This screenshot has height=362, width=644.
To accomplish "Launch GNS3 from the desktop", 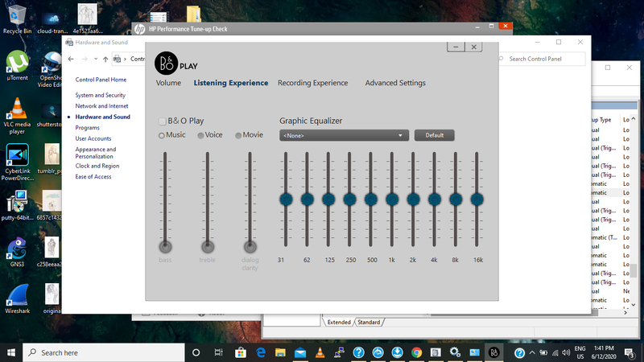I will click(x=17, y=252).
